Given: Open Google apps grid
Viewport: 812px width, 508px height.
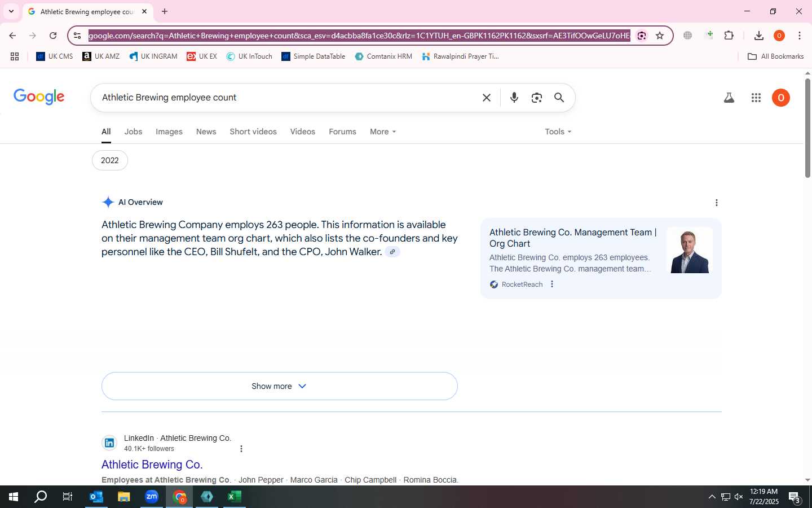Looking at the screenshot, I should point(756,98).
